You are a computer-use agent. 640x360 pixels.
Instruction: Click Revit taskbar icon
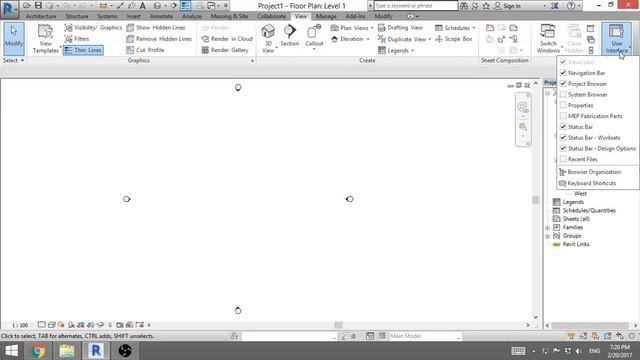pyautogui.click(x=96, y=351)
